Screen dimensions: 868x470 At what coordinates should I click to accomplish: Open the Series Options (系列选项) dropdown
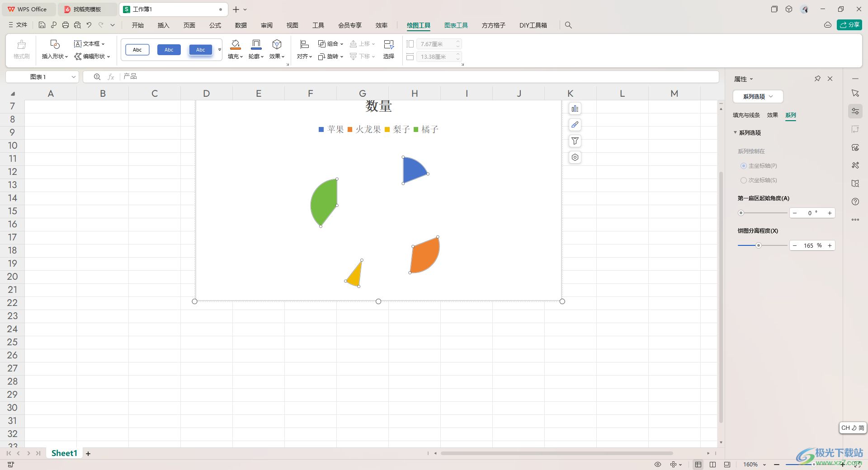[x=758, y=96]
